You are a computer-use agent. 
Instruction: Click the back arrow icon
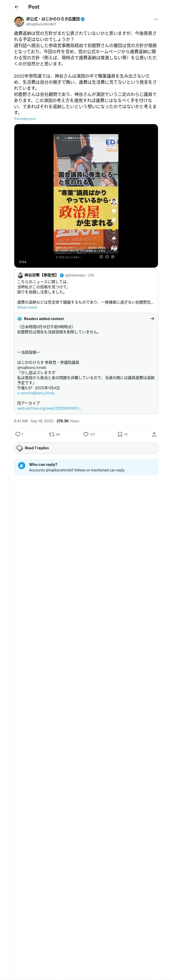16,7
